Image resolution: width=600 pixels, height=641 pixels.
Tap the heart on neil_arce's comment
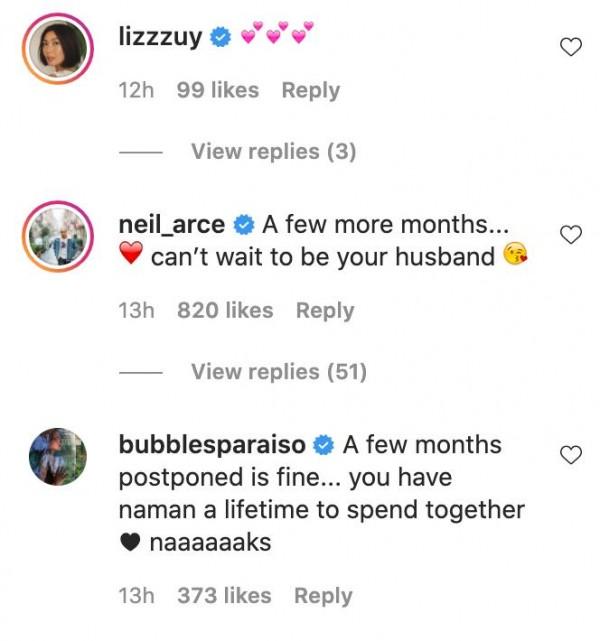pos(570,235)
